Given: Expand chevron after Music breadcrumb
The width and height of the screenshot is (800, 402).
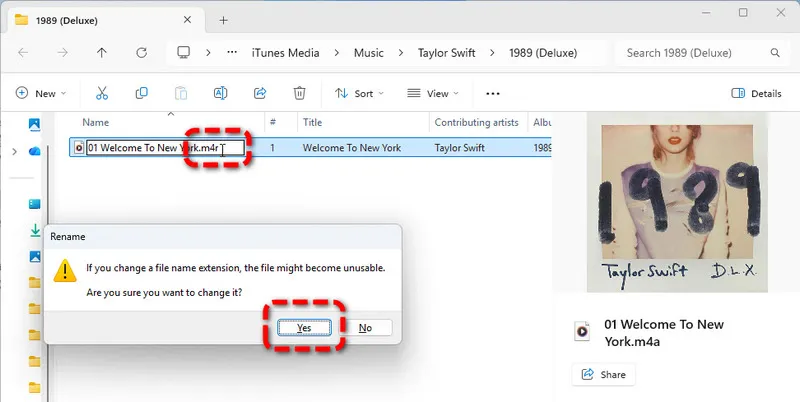Looking at the screenshot, I should tap(401, 53).
